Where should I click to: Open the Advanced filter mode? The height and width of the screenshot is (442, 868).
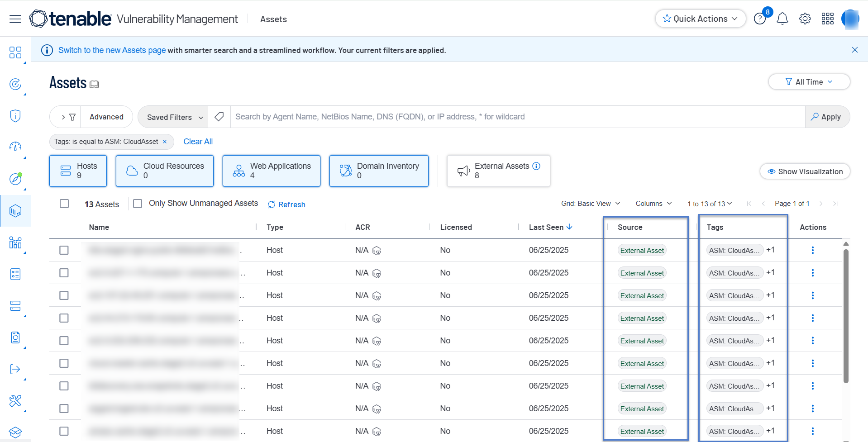(106, 117)
